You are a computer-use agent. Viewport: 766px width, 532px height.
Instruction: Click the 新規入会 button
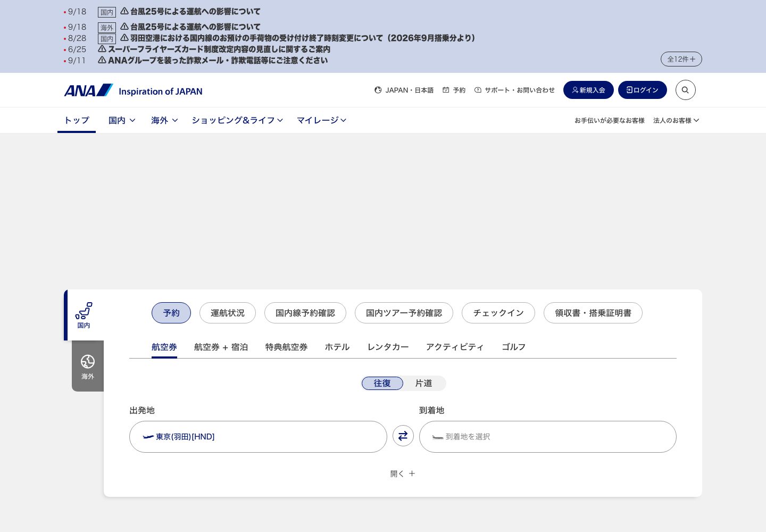(x=588, y=90)
